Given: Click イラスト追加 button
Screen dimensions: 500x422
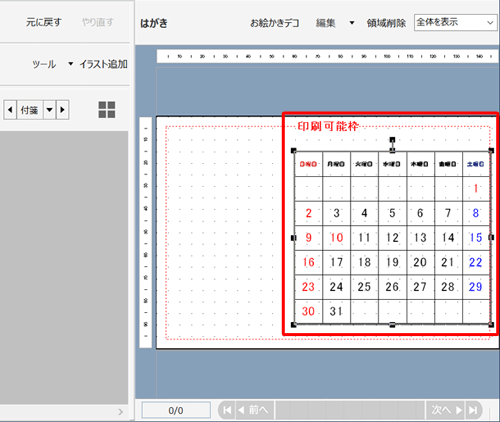Looking at the screenshot, I should [x=103, y=64].
